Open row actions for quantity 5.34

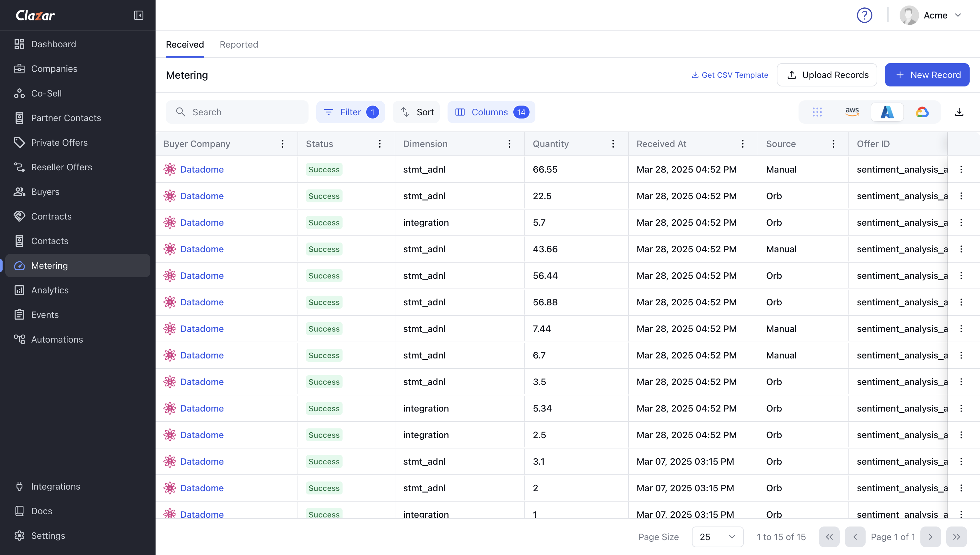[961, 408]
